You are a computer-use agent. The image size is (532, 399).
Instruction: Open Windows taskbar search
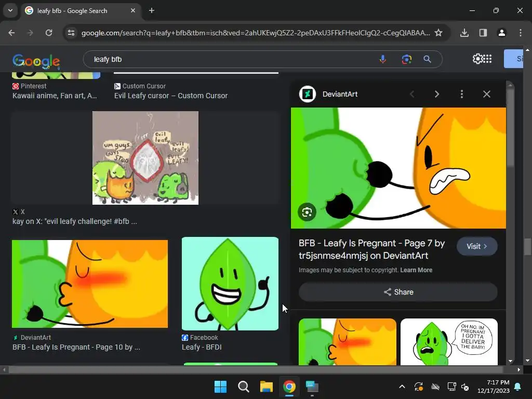click(243, 387)
